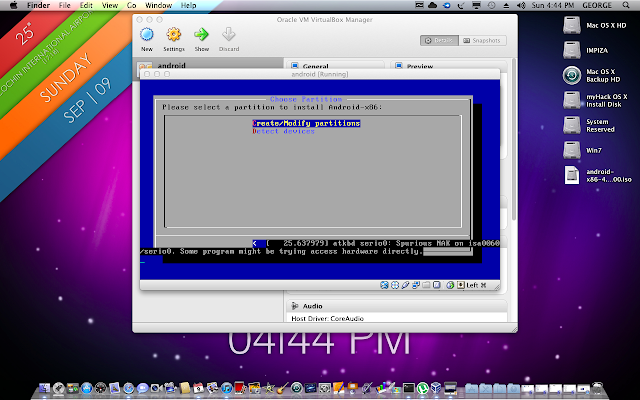Screen dimensions: 640x400
Task: Switch to the Details view button
Action: coord(439,40)
